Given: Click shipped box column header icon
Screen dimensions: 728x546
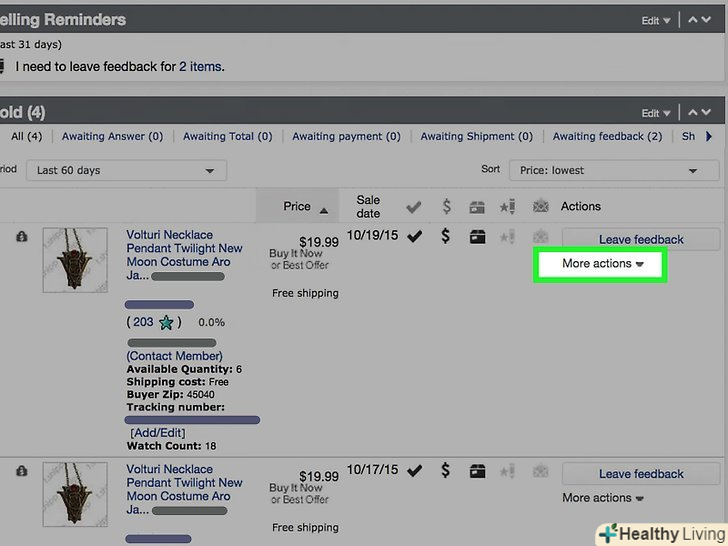Looking at the screenshot, I should click(x=477, y=207).
